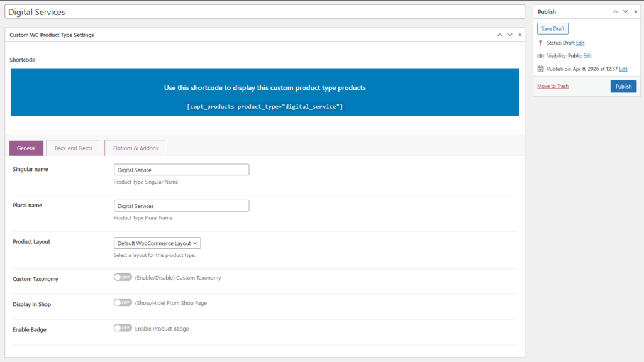Click the up arrow on Custom WC Settings header
This screenshot has height=362, width=644.
(499, 35)
